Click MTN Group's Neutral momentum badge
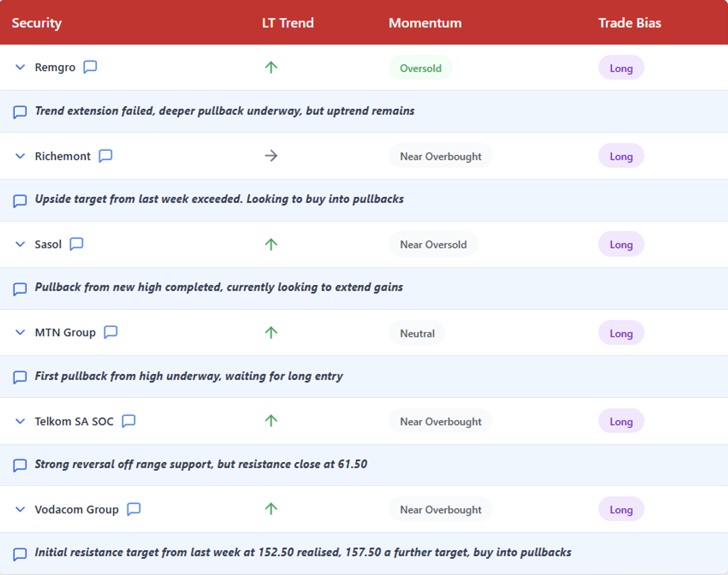Viewport: 728px width, 575px height. pos(417,333)
